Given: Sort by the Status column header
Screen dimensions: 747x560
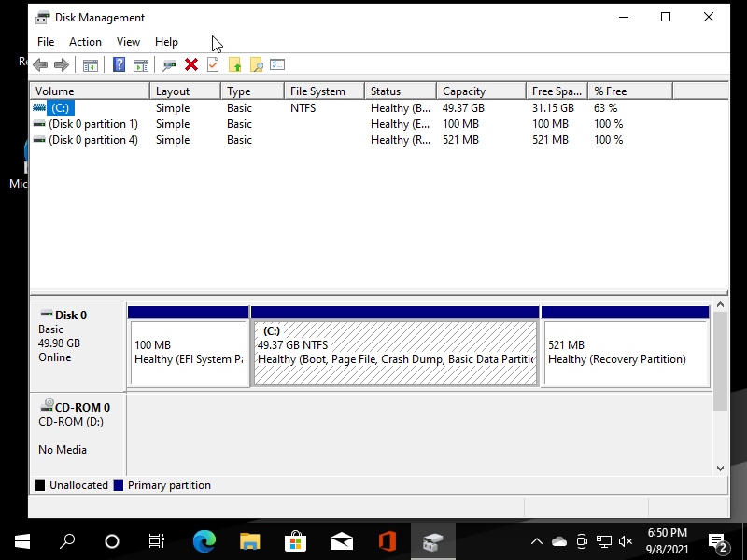Looking at the screenshot, I should tap(401, 91).
